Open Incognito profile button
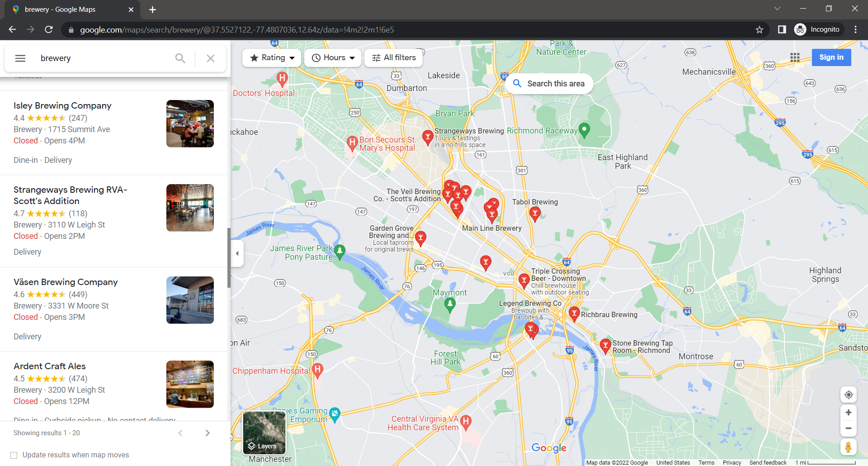The image size is (868, 466). click(819, 29)
